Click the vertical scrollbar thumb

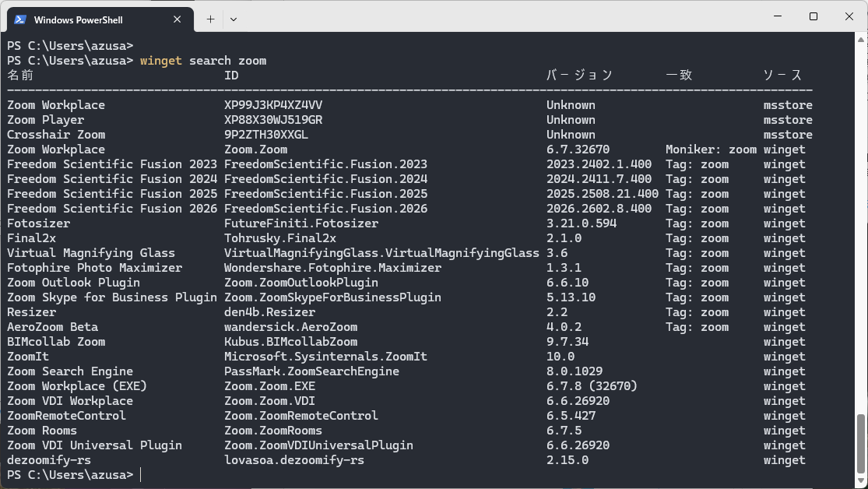pyautogui.click(x=861, y=442)
